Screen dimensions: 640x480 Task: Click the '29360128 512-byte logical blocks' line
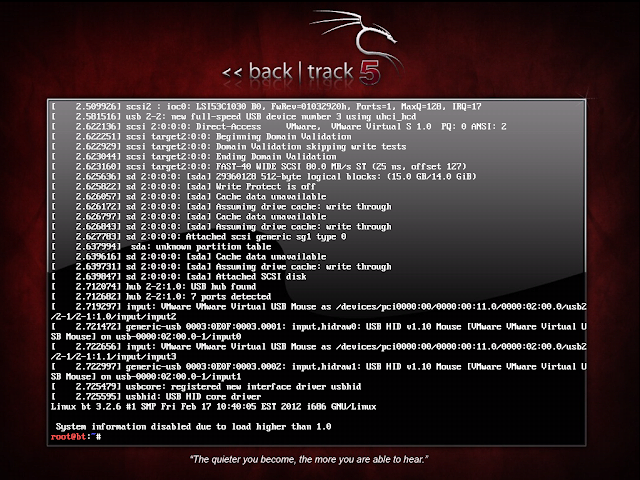[x=264, y=177]
